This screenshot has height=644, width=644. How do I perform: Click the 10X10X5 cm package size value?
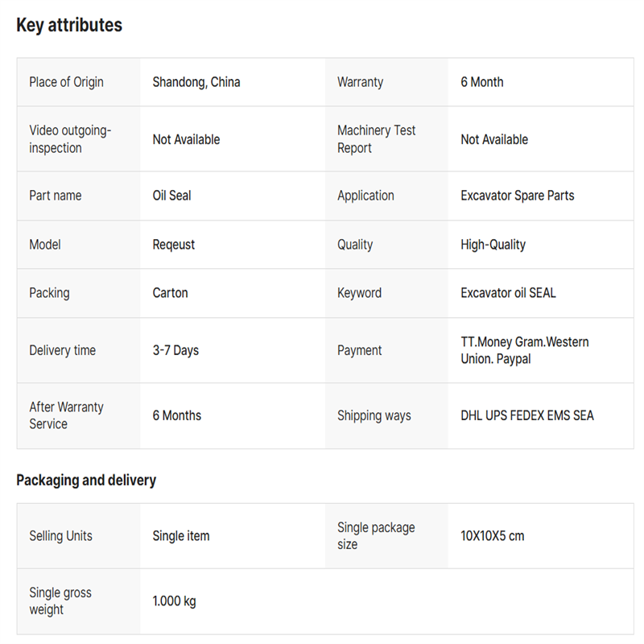tap(492, 536)
